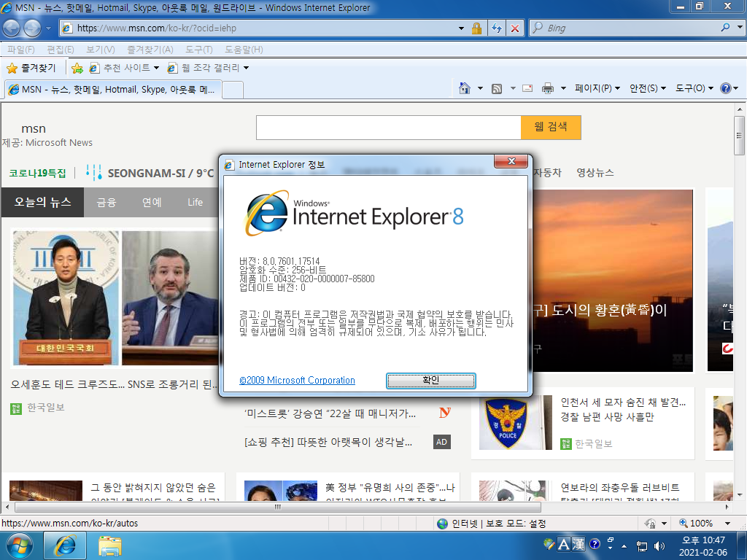The image size is (747, 560).
Task: Click the Windows Start button
Action: [20, 545]
